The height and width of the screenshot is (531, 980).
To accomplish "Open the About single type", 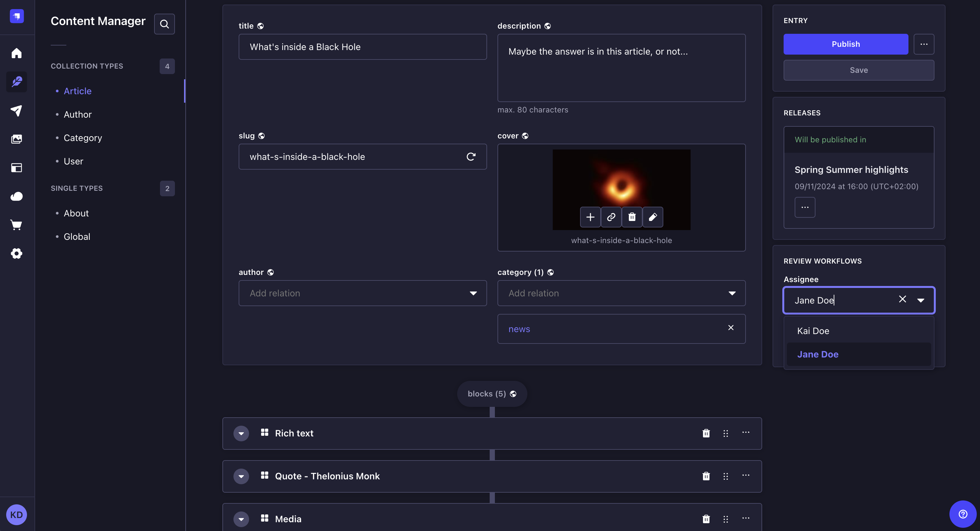I will click(76, 213).
